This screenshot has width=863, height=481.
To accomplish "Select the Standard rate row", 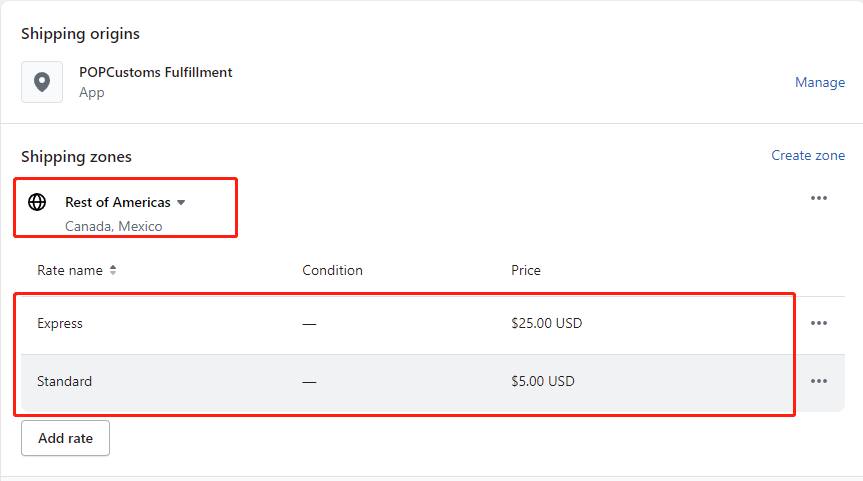I will (433, 381).
